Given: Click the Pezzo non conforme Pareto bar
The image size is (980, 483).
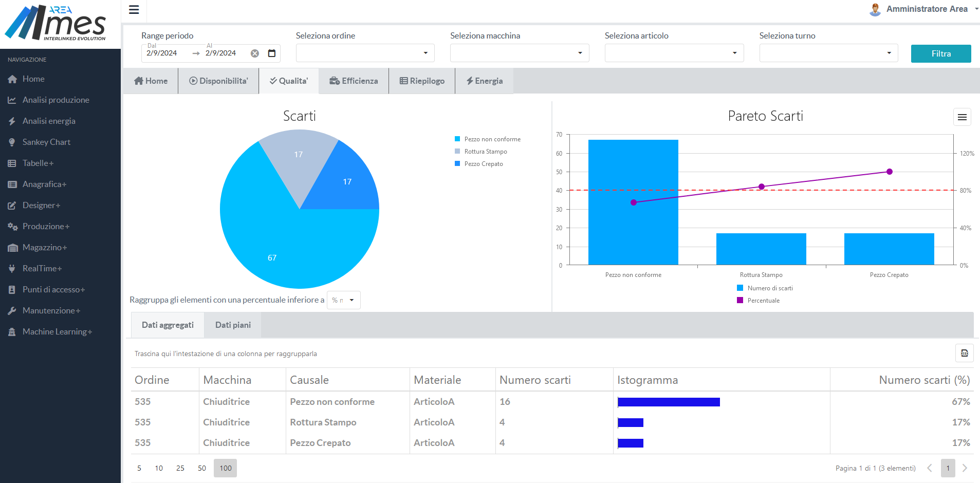Looking at the screenshot, I should (x=633, y=202).
